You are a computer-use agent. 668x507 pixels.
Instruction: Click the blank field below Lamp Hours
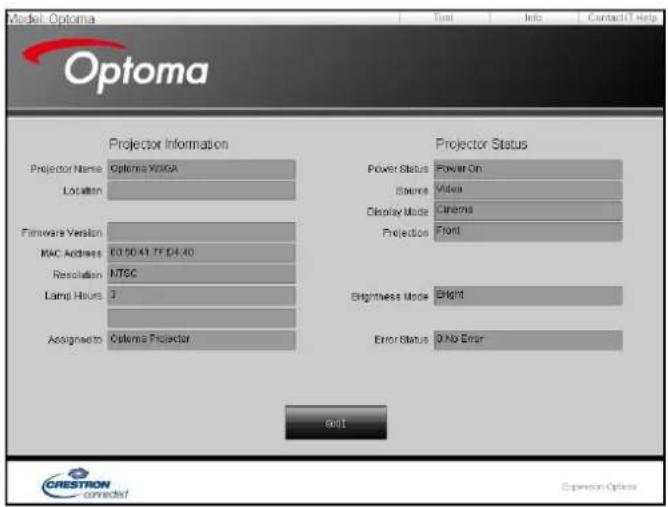pyautogui.click(x=201, y=318)
